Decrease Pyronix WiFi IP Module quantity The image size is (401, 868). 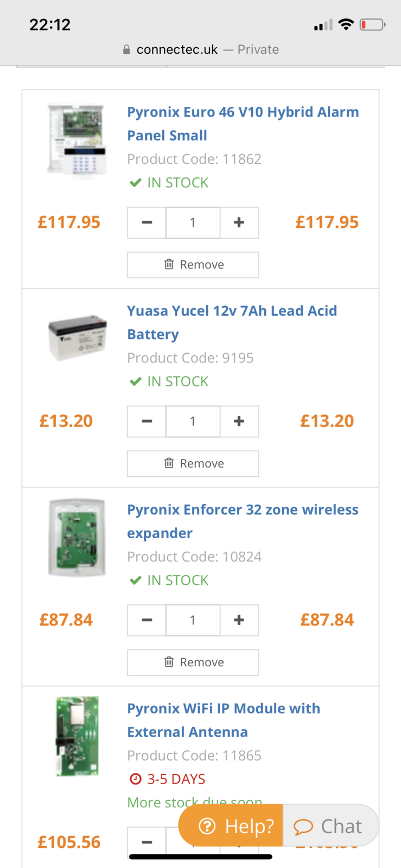(x=147, y=843)
